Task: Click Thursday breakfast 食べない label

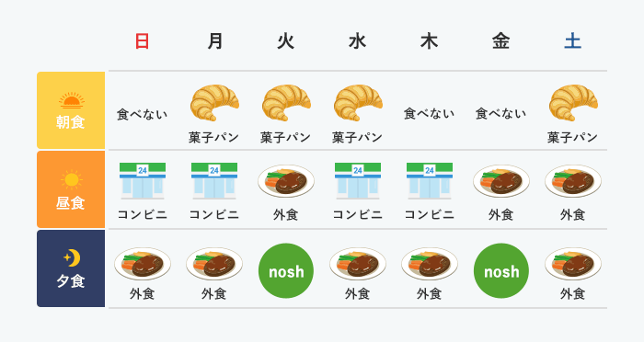Action: [x=430, y=113]
